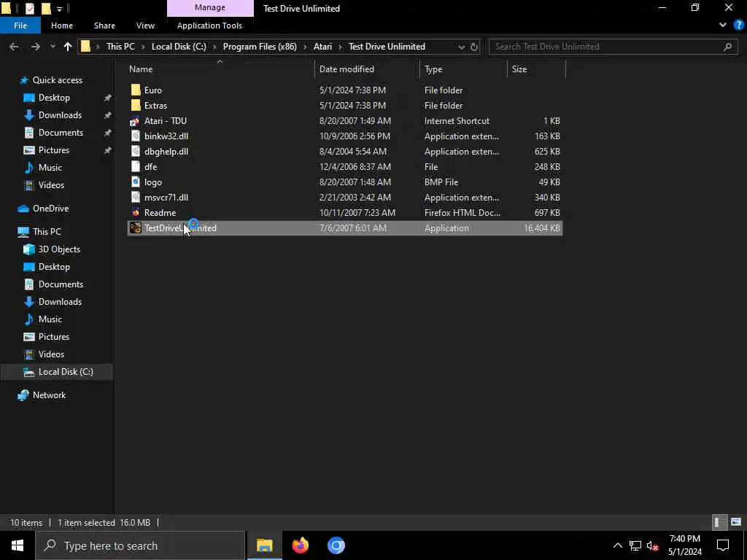Screen dimensions: 747x560
Task: Select the Euro folder
Action: pos(345,90)
